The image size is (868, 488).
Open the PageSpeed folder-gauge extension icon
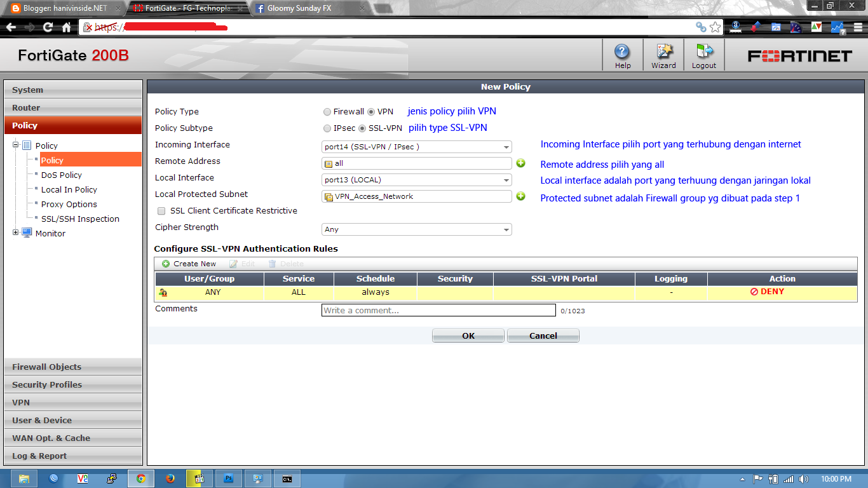776,27
